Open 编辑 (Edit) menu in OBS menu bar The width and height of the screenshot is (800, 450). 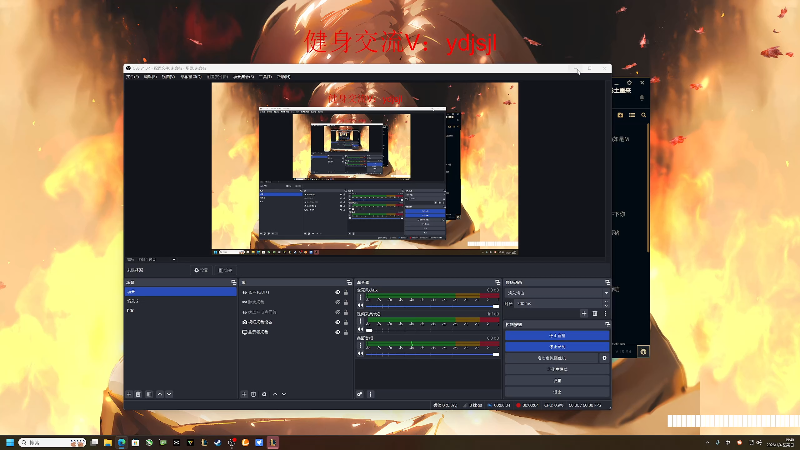150,77
